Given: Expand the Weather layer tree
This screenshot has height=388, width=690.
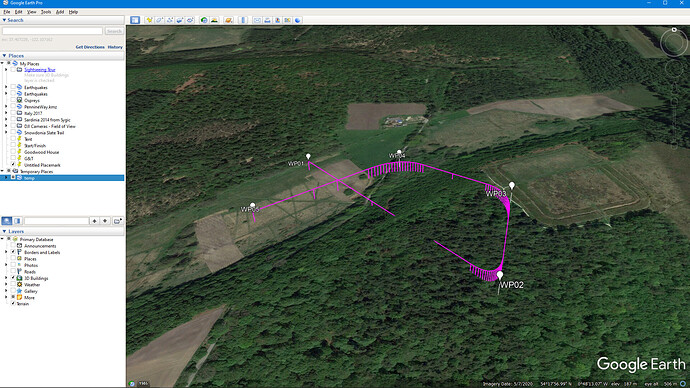Looking at the screenshot, I should coord(6,285).
